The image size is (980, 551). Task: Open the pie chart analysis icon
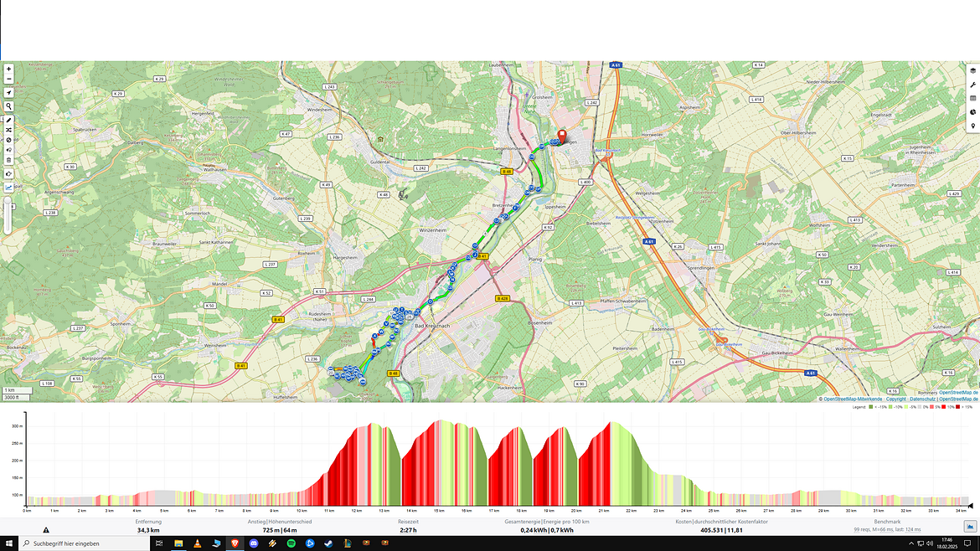pyautogui.click(x=973, y=112)
